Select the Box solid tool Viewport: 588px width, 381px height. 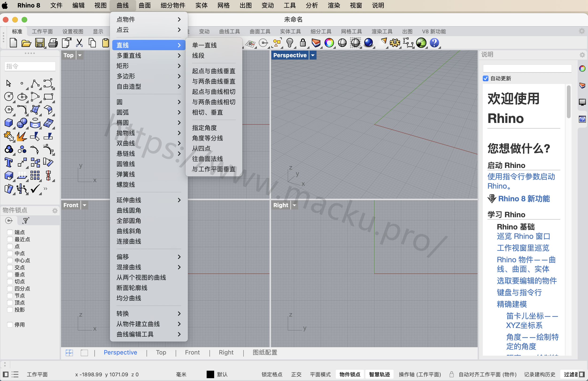click(x=9, y=123)
